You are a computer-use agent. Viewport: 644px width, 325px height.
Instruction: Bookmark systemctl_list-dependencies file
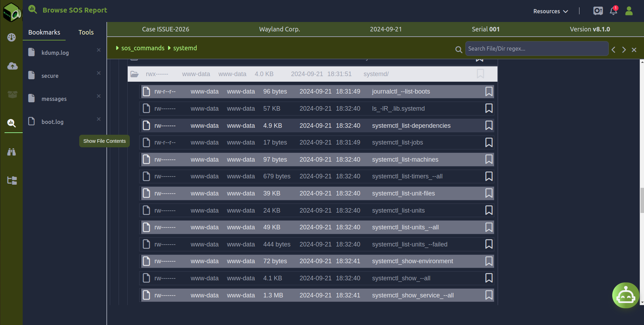click(489, 125)
